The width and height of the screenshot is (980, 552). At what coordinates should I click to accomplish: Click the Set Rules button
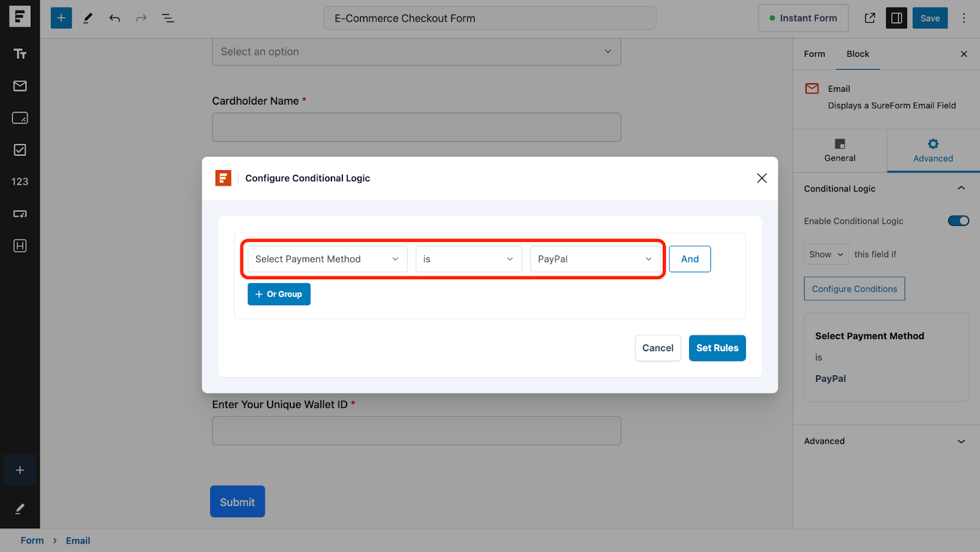pyautogui.click(x=717, y=348)
